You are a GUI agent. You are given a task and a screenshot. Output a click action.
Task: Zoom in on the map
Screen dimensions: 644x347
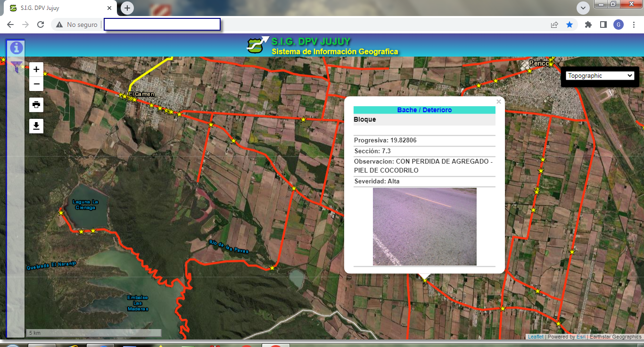[36, 69]
